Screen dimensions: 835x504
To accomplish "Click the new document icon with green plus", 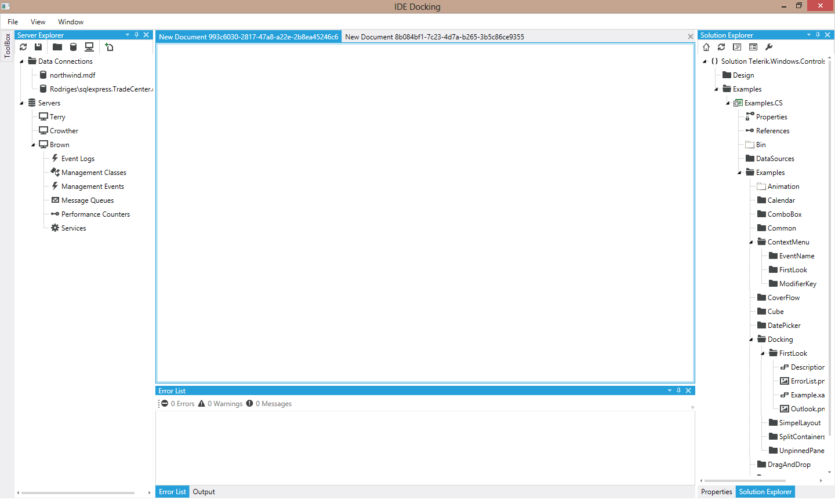I will (x=109, y=47).
